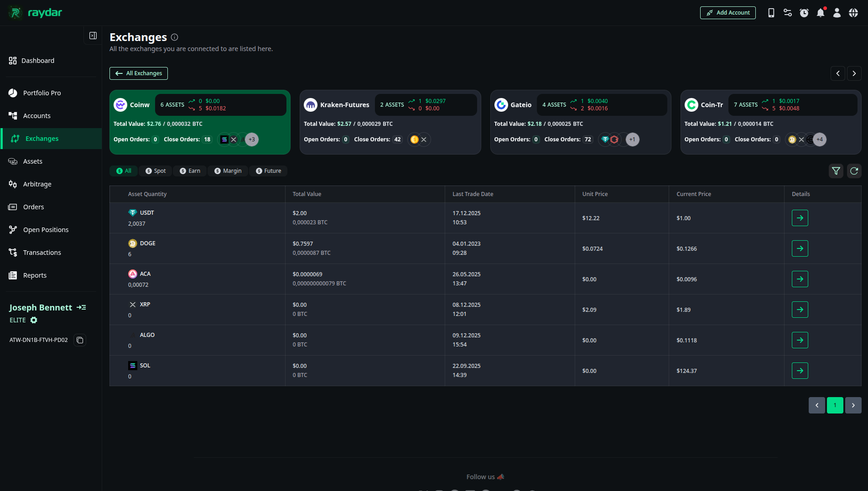This screenshot has height=491, width=868.
Task: Open the Dashboard menu item
Action: tap(38, 60)
